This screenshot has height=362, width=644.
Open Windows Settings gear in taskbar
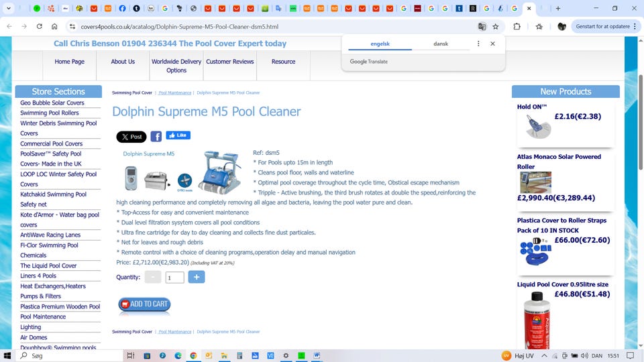(286, 355)
